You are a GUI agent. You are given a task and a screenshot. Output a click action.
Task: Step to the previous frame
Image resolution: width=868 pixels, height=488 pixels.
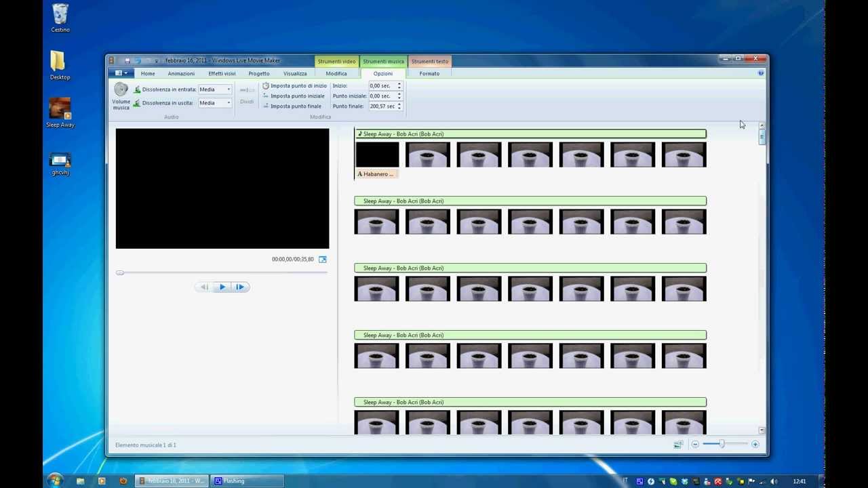pyautogui.click(x=203, y=287)
